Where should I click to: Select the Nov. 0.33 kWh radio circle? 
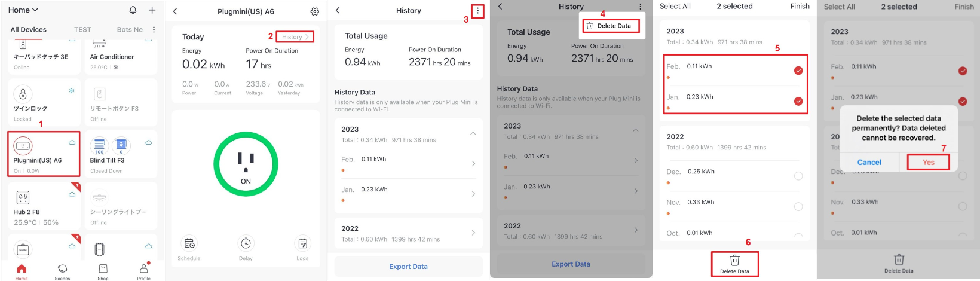pyautogui.click(x=798, y=206)
